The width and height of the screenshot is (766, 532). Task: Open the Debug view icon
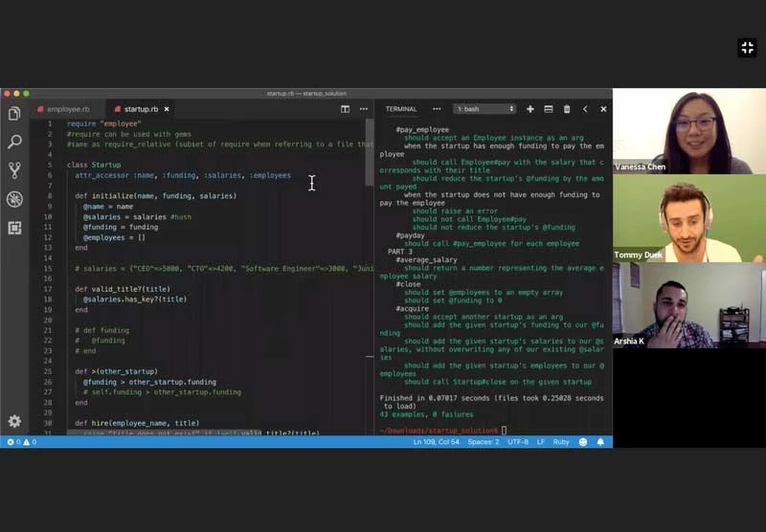[x=14, y=199]
